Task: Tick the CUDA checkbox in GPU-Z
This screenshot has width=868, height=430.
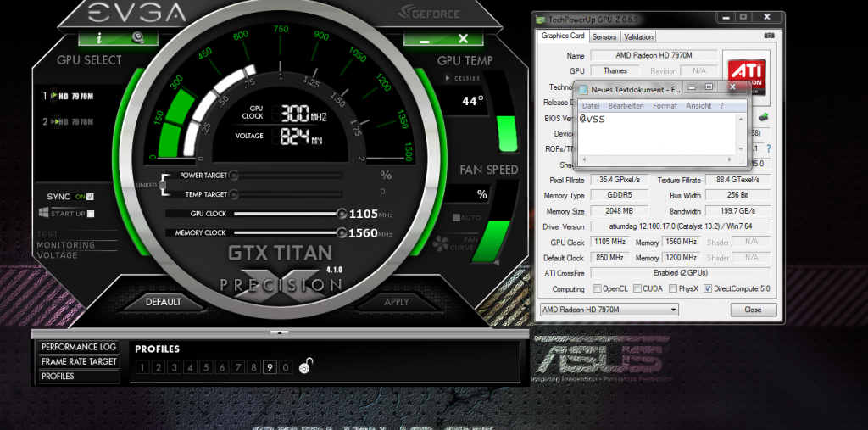Action: pos(637,288)
